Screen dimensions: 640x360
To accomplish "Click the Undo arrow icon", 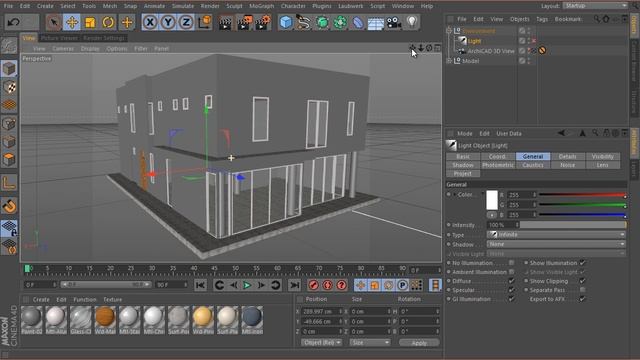I will [x=13, y=22].
